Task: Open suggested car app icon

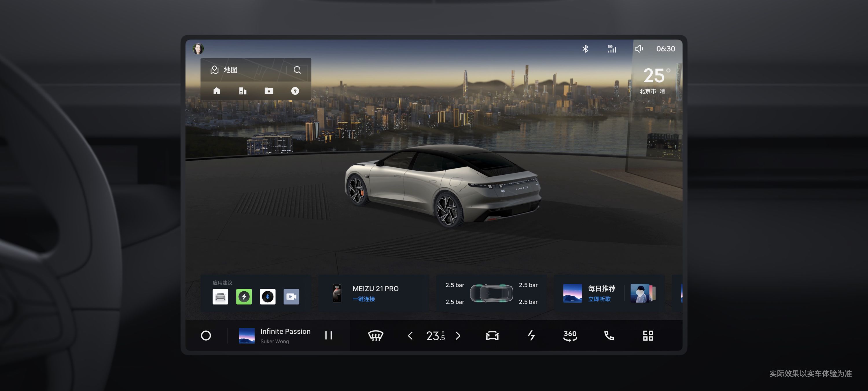Action: (x=220, y=297)
